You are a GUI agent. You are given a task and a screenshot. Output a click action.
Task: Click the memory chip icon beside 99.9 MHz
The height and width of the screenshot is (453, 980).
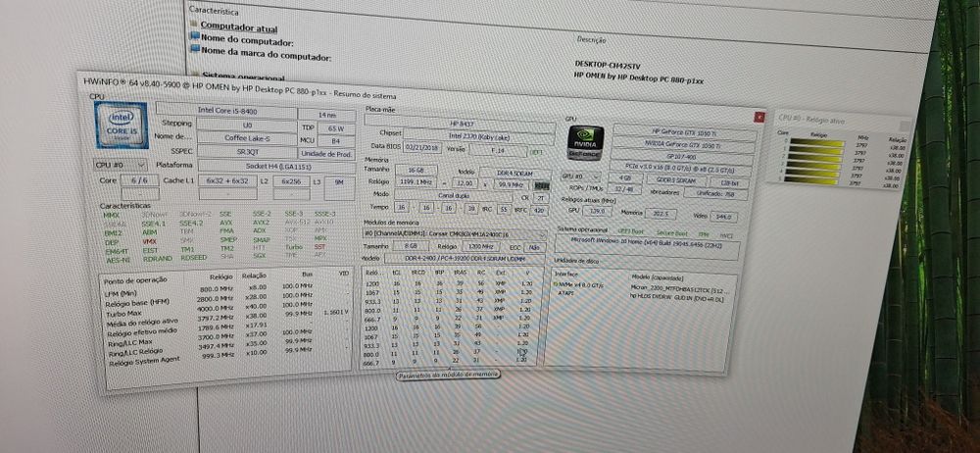tap(542, 185)
